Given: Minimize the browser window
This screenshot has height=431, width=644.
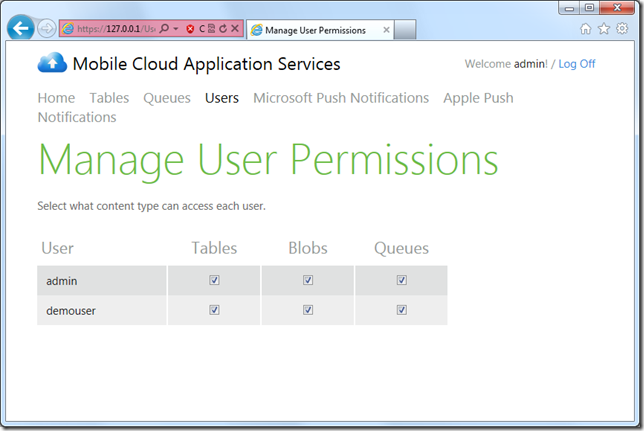Looking at the screenshot, I should click(569, 8).
